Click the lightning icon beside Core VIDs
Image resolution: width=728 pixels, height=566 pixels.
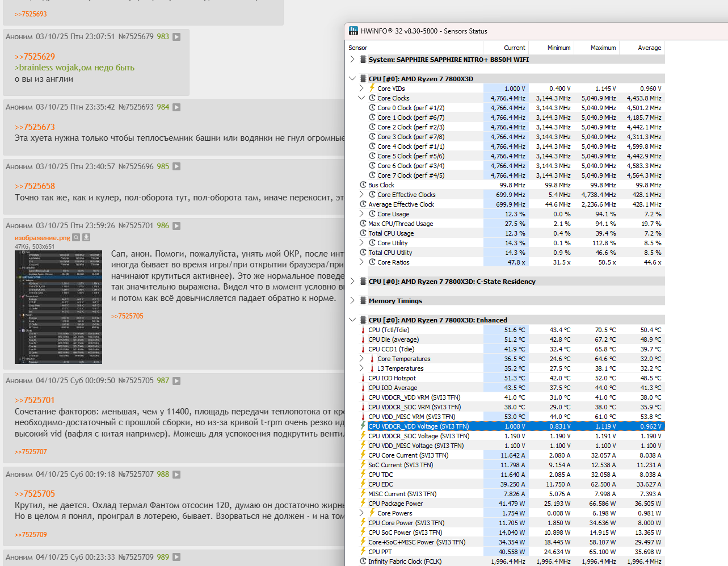372,88
